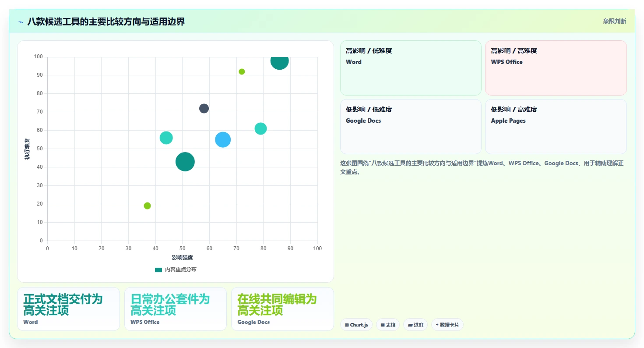Click the 数据卡片 tag chip

447,325
